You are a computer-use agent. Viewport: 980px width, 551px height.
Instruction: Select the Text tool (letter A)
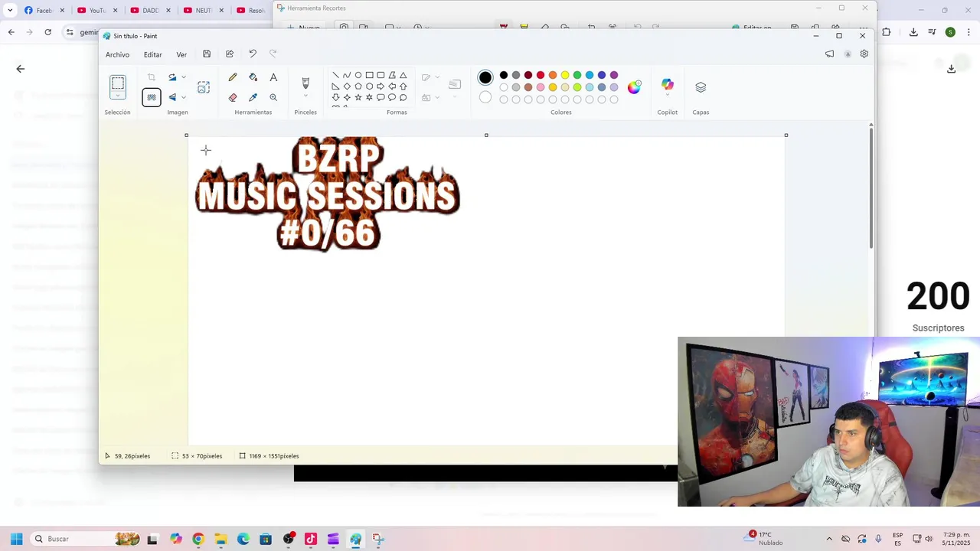[x=273, y=77]
